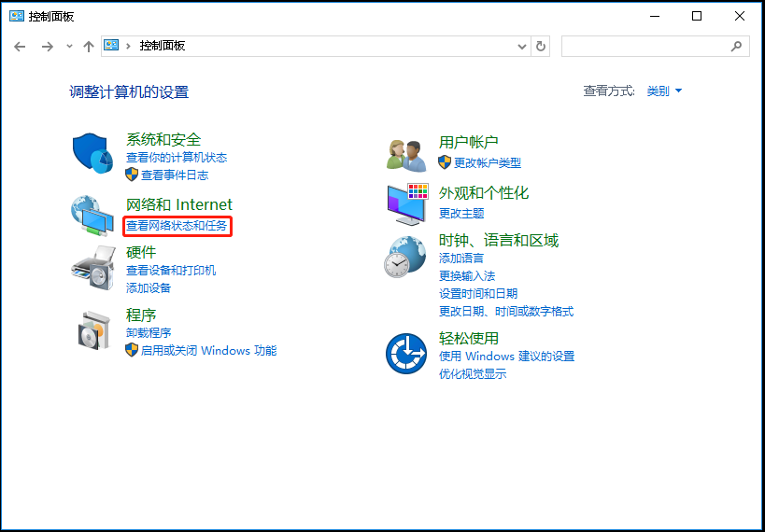Expand the address bar history dropdown
Screen dimensions: 765x532
tap(521, 47)
